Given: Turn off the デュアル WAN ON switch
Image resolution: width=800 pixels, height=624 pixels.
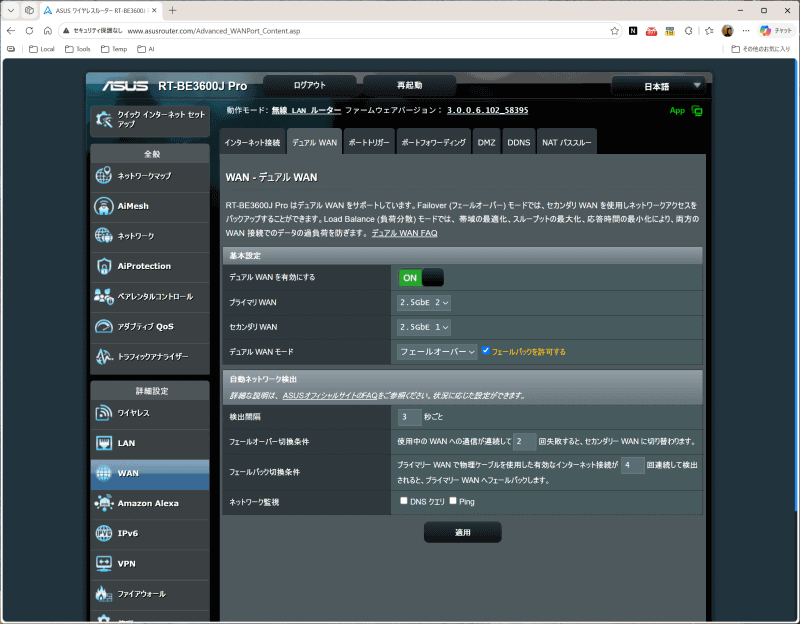Looking at the screenshot, I should pyautogui.click(x=421, y=278).
